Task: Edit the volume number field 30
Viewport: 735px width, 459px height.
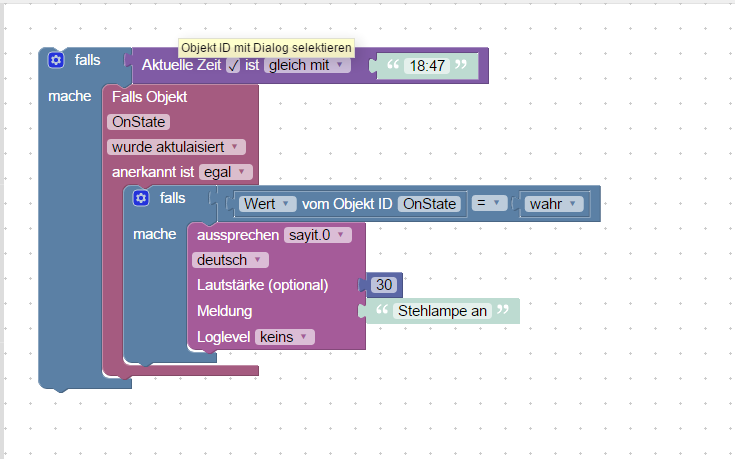Action: point(384,285)
